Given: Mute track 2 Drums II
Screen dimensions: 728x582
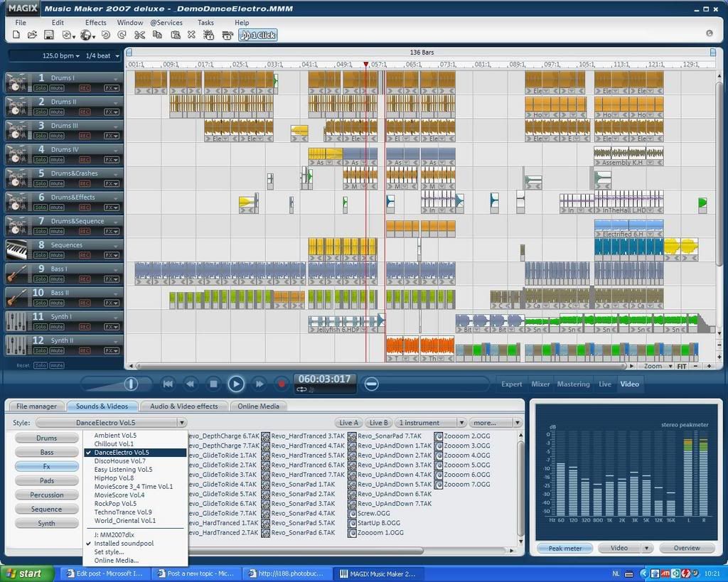Looking at the screenshot, I should (57, 112).
